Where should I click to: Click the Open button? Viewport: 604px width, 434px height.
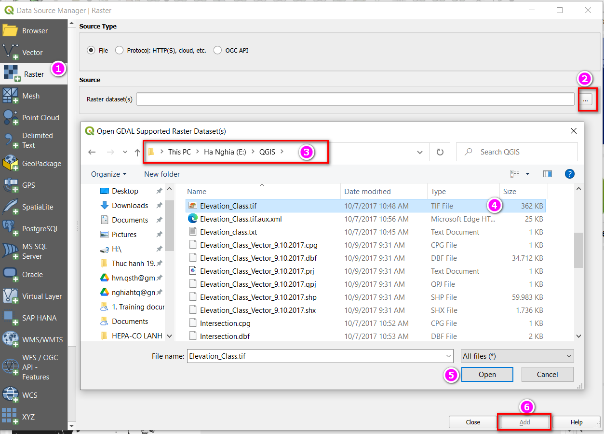pos(487,374)
